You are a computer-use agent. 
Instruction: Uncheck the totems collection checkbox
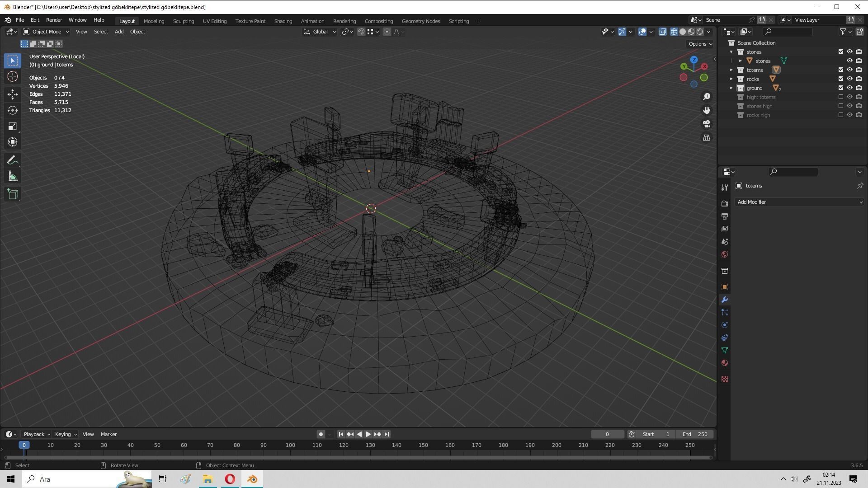pyautogui.click(x=841, y=70)
